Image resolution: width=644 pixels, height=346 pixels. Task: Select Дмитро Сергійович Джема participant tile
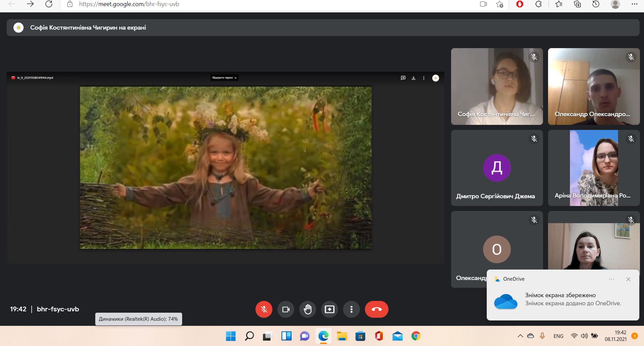point(497,168)
